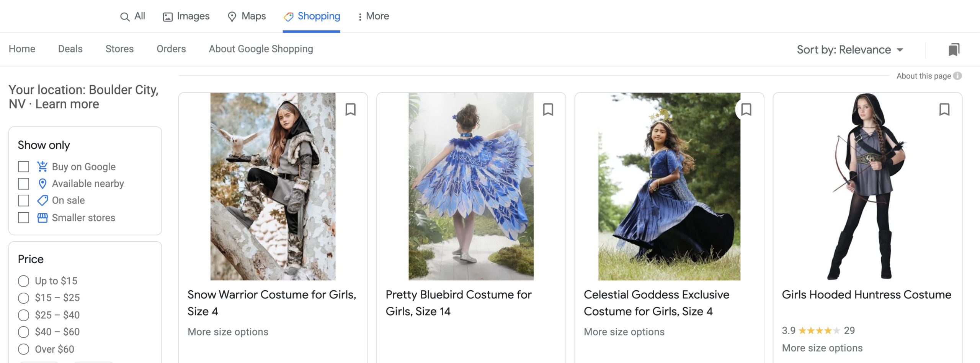This screenshot has height=363, width=980.
Task: Open the Stores page
Action: tap(119, 49)
